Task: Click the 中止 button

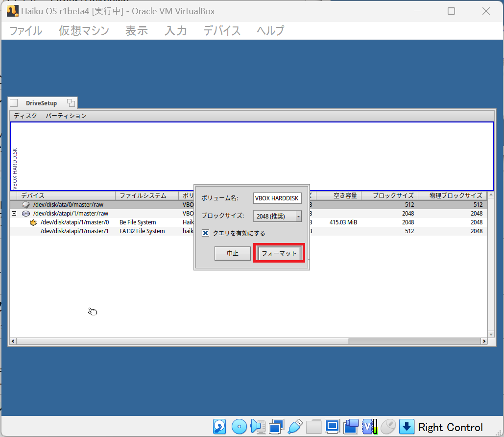Action: 232,253
